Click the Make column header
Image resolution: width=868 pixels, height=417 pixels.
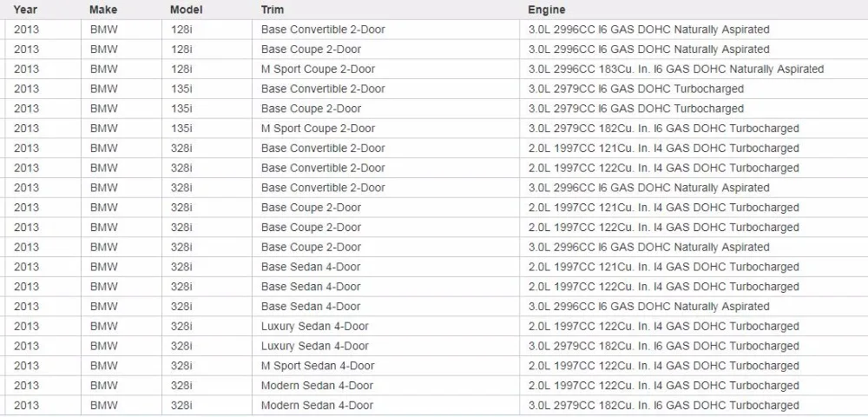point(103,10)
